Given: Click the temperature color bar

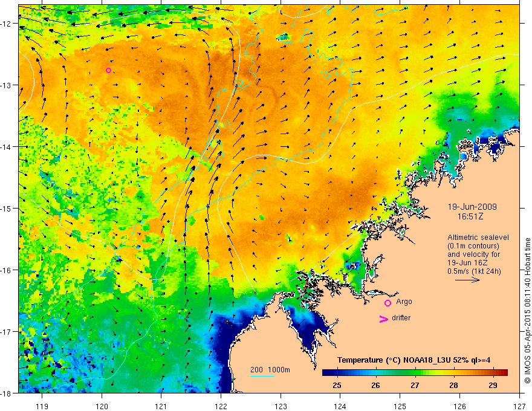Looking at the screenshot, I should [x=415, y=372].
